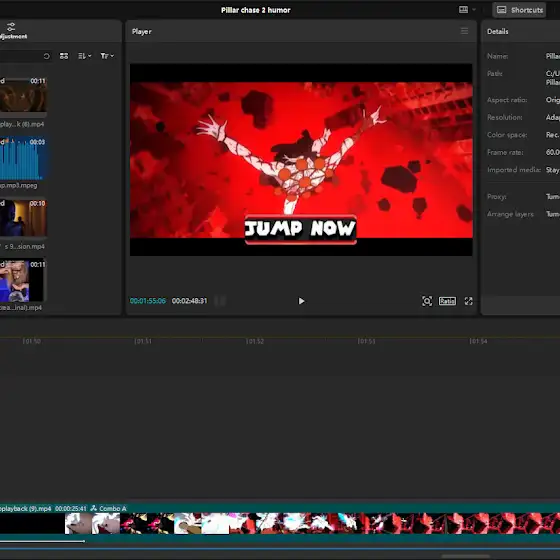
Task: Click the Arrange layers label in Details
Action: pyautogui.click(x=510, y=214)
